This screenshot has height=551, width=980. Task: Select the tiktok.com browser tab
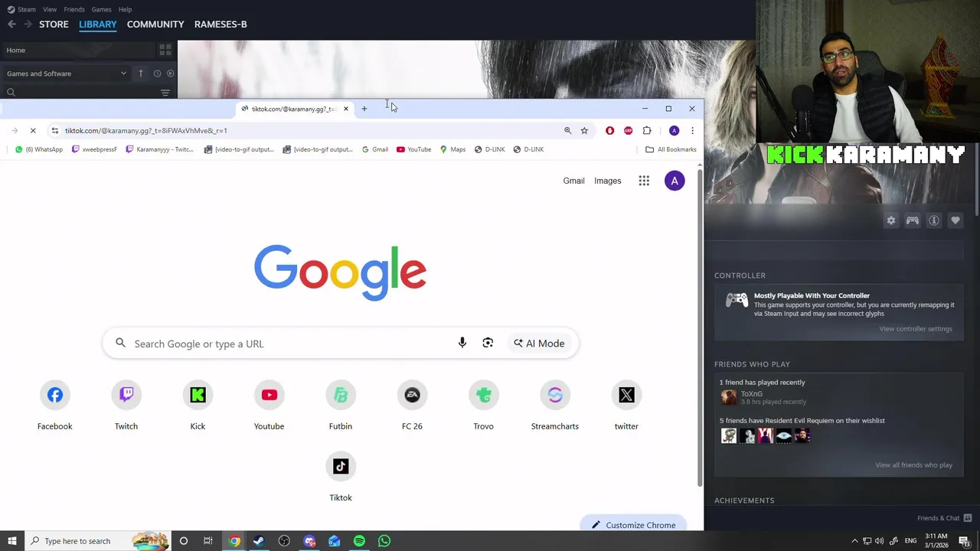click(x=295, y=109)
